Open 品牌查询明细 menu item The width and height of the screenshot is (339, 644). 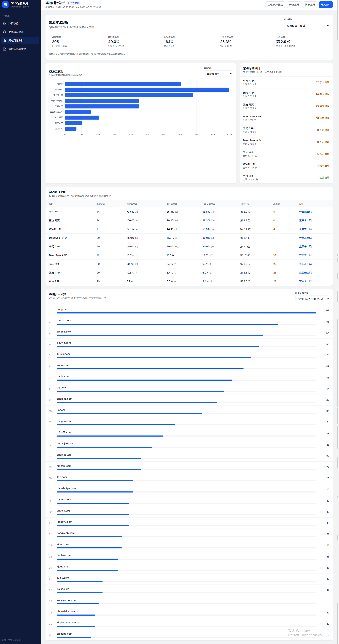pos(20,32)
